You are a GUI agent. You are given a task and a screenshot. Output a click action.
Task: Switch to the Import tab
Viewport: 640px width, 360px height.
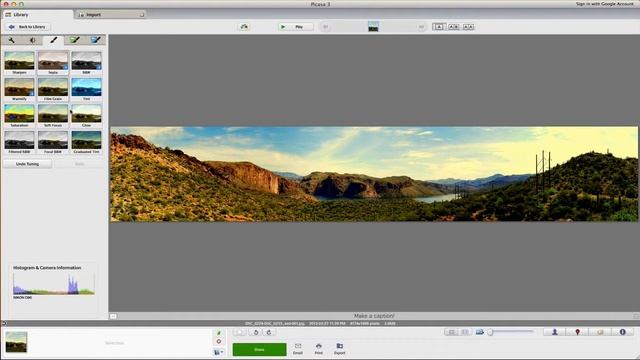tap(110, 15)
